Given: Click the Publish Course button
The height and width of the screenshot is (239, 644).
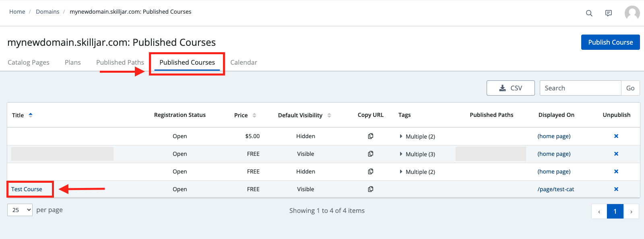Looking at the screenshot, I should (x=610, y=42).
